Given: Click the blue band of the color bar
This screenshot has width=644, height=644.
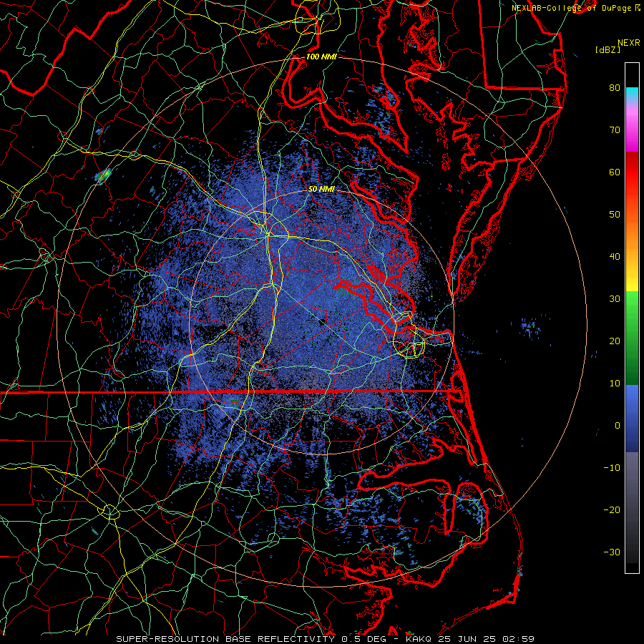Looking at the screenshot, I should [x=632, y=419].
